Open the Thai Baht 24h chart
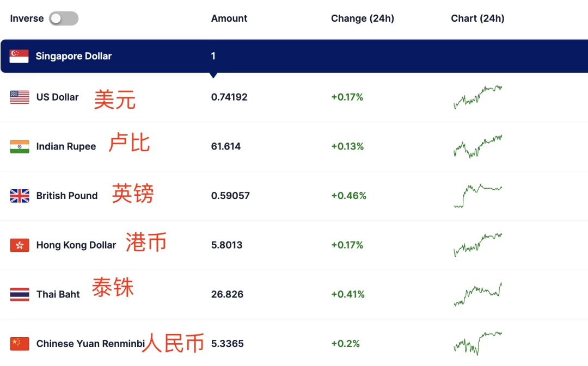 (x=477, y=294)
